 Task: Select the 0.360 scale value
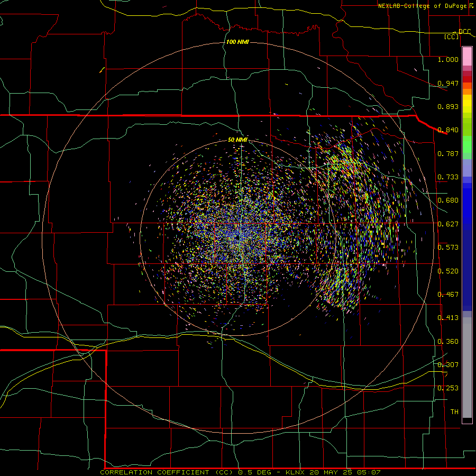click(448, 342)
